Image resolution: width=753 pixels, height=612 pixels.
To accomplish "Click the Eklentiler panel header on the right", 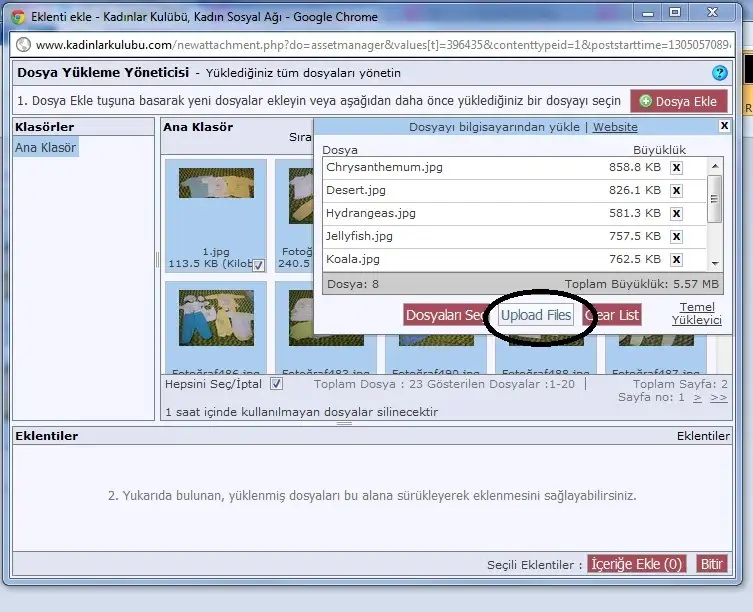I will (703, 436).
